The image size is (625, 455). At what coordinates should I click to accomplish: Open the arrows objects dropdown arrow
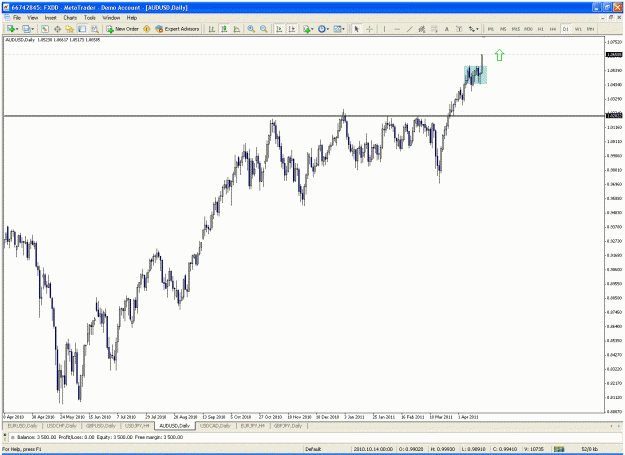click(478, 29)
